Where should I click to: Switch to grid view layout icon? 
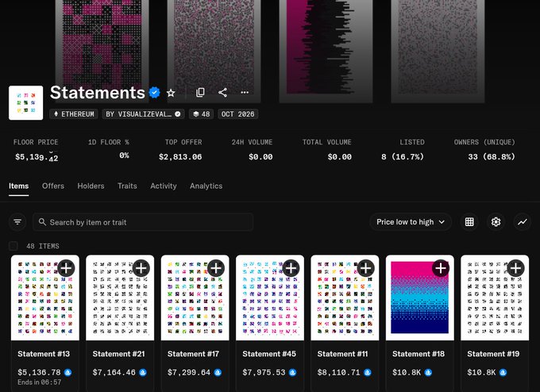pos(469,222)
